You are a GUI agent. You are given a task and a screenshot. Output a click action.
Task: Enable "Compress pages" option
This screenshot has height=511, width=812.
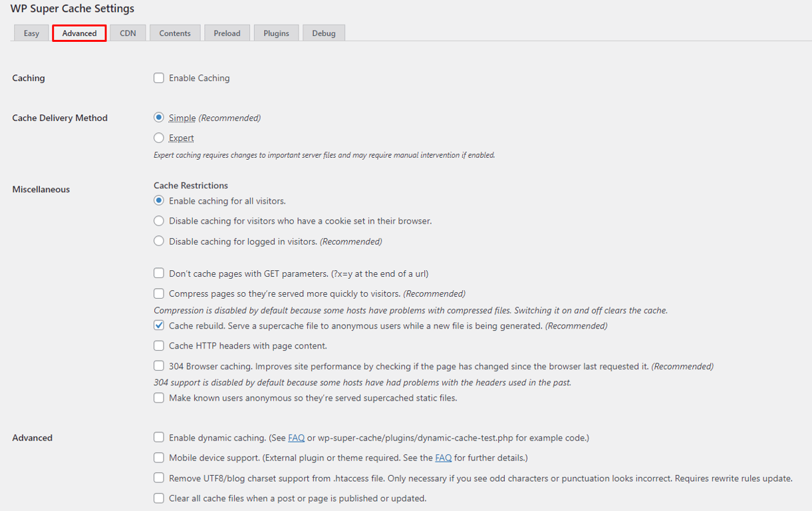click(x=158, y=293)
